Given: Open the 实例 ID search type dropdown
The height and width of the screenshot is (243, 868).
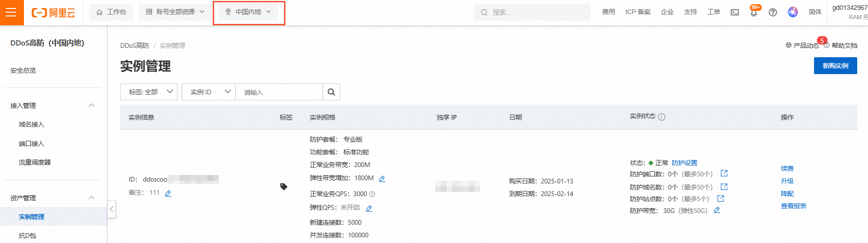Looking at the screenshot, I should coord(208,92).
